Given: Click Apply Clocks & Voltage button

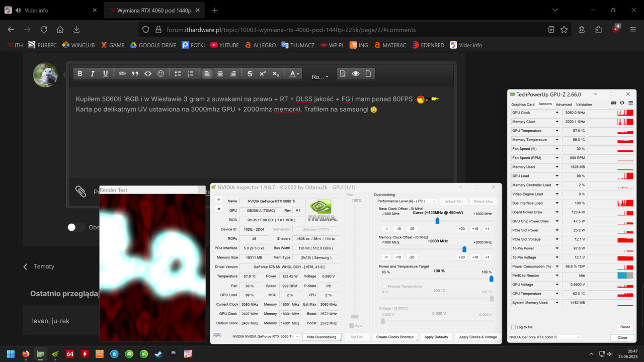Looking at the screenshot, I should pos(478,337).
